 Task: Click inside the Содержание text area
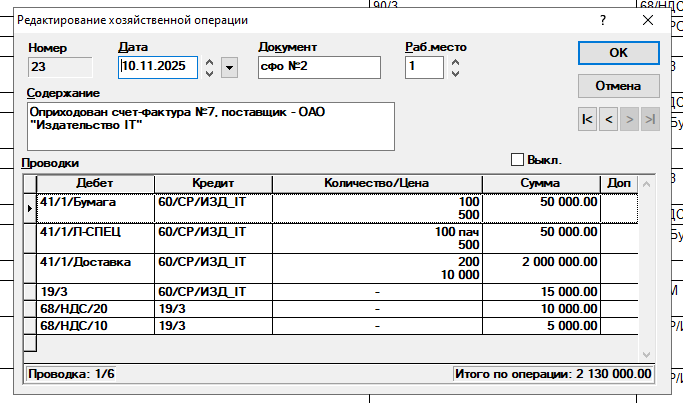212,125
